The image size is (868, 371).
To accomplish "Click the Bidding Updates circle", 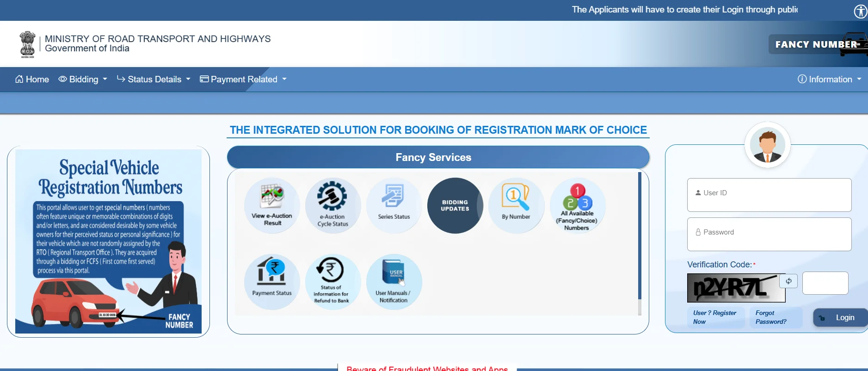I will coord(455,205).
